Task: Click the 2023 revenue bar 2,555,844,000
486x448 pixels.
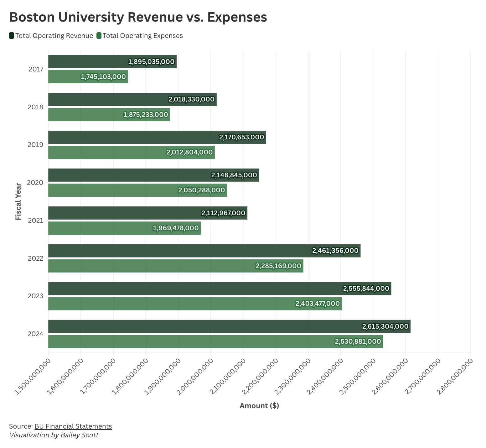Action: pos(220,289)
